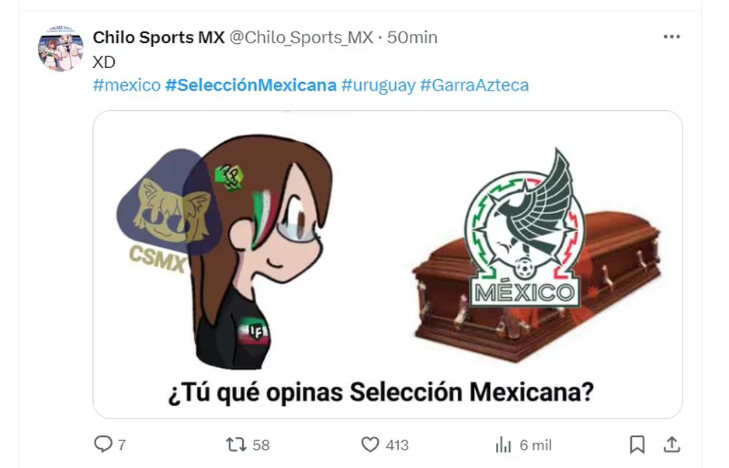
Task: Open the three-dot more options menu
Action: coord(672,37)
